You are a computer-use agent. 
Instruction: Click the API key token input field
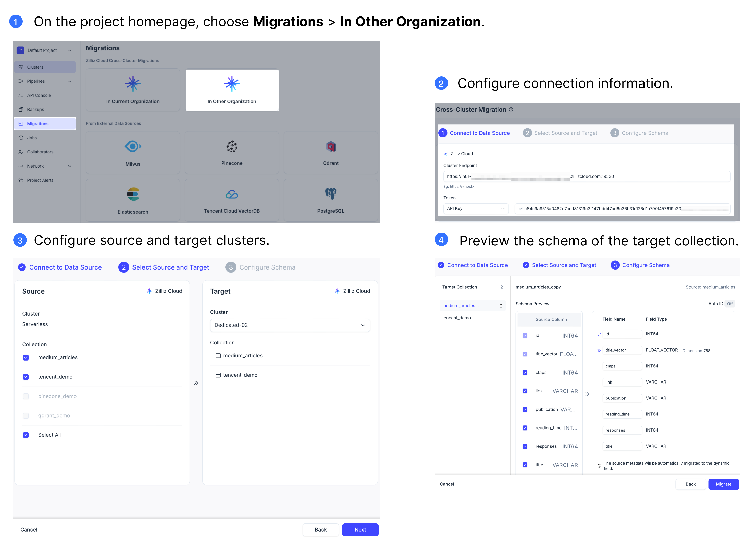(x=622, y=208)
